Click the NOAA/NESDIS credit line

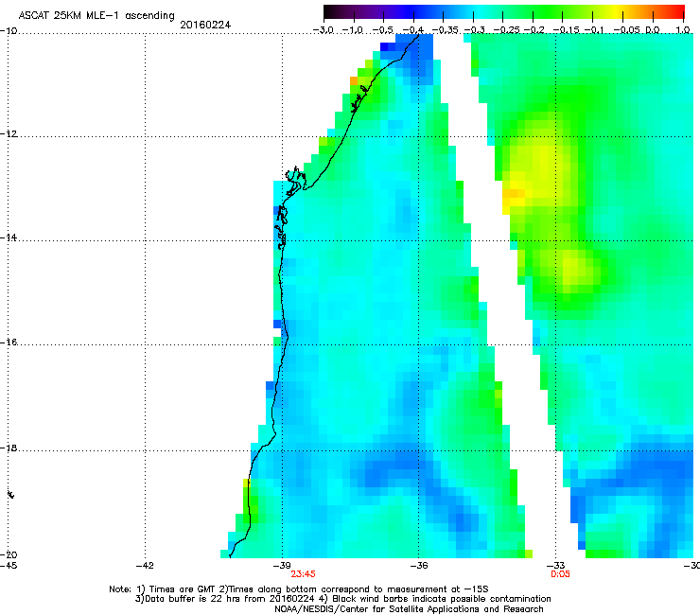click(x=409, y=609)
